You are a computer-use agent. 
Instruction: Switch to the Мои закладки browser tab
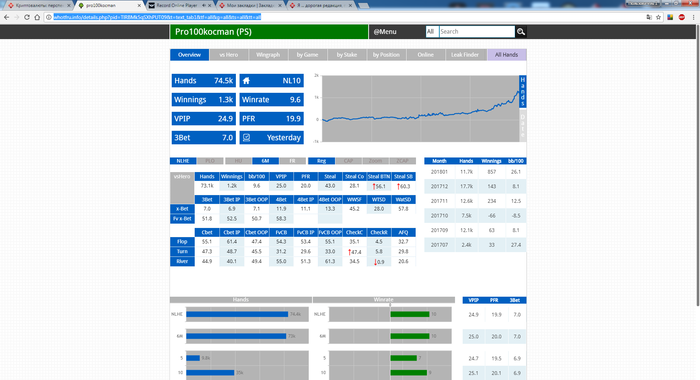[x=250, y=5]
